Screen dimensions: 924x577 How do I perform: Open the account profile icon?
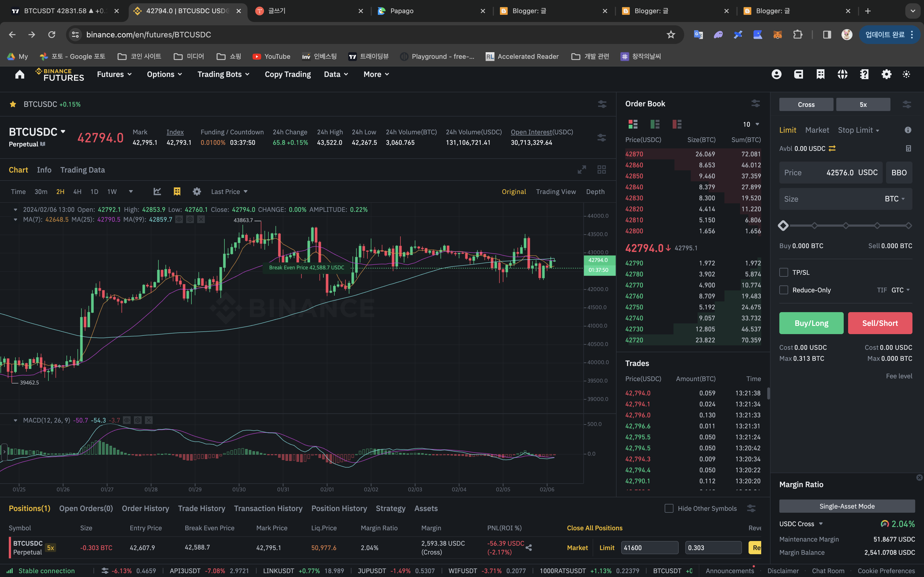click(776, 74)
